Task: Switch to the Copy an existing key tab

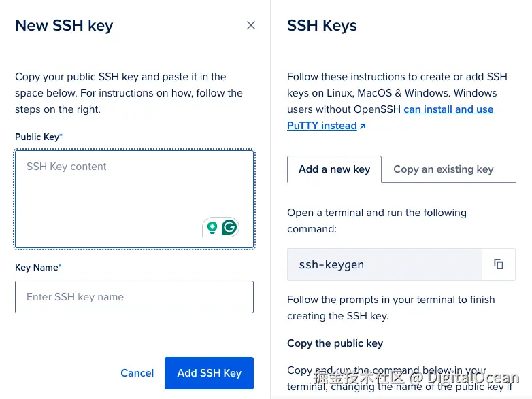Action: (x=443, y=169)
